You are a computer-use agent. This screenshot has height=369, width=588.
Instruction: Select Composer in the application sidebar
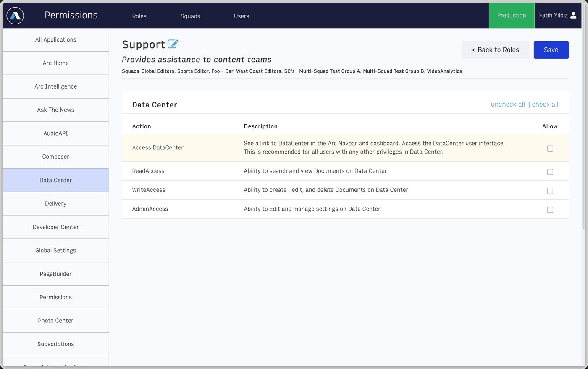click(x=55, y=157)
